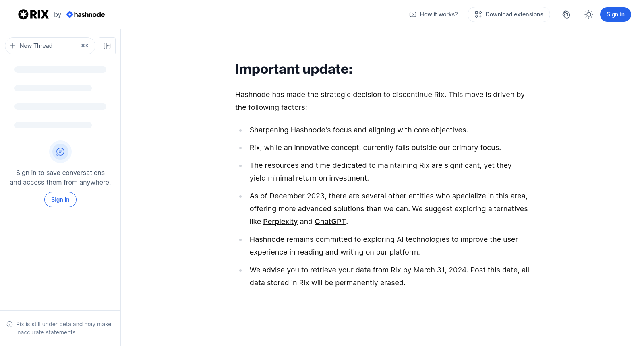Image resolution: width=644 pixels, height=346 pixels.
Task: Click the sidebar Sign In outlined button
Action: click(x=60, y=200)
